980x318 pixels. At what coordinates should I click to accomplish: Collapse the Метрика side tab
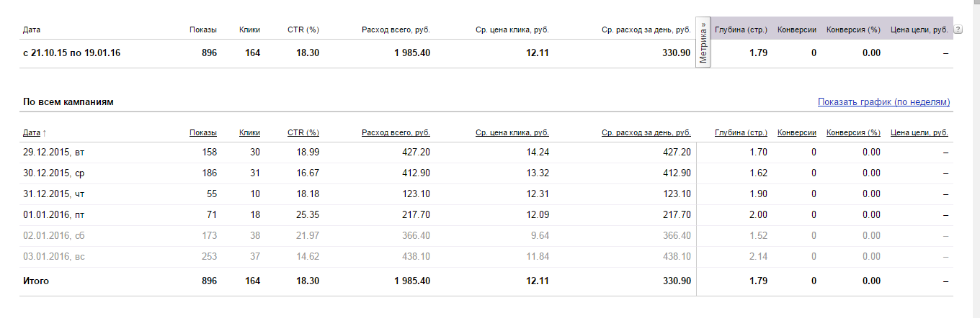(703, 43)
